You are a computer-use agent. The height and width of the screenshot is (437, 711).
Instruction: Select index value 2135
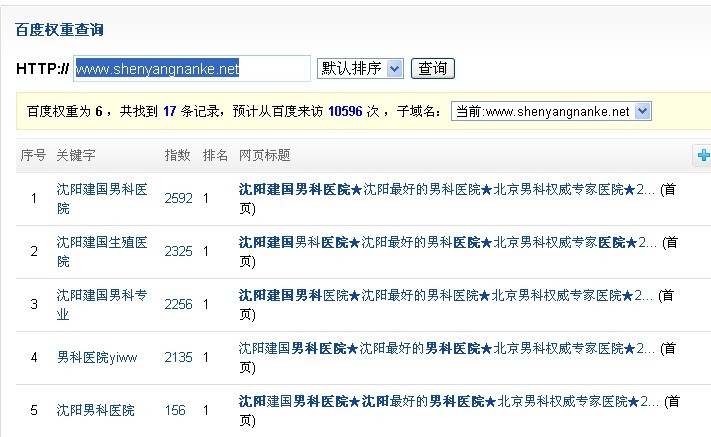(x=178, y=357)
